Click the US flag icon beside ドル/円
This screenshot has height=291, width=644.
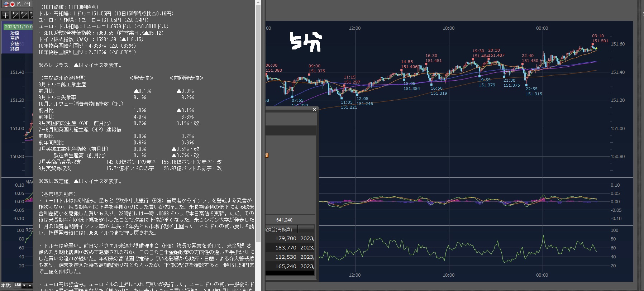6,4
